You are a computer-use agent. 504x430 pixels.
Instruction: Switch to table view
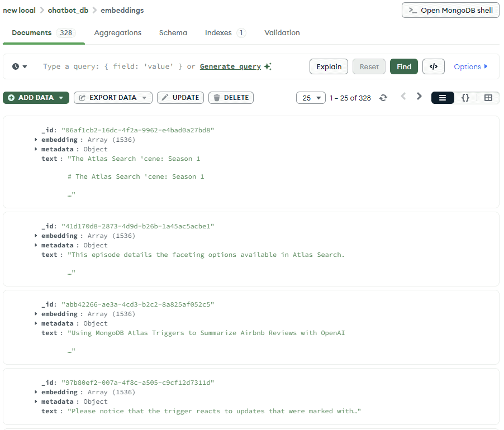pos(488,98)
